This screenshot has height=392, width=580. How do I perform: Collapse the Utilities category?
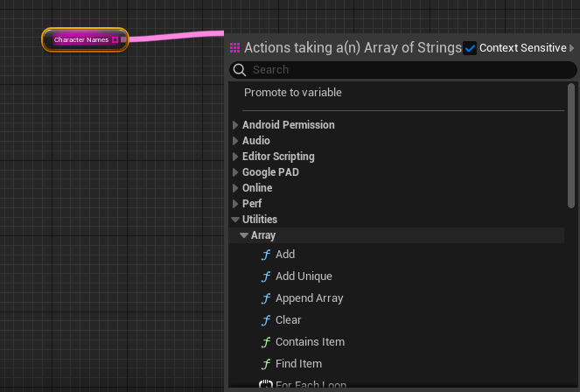235,220
